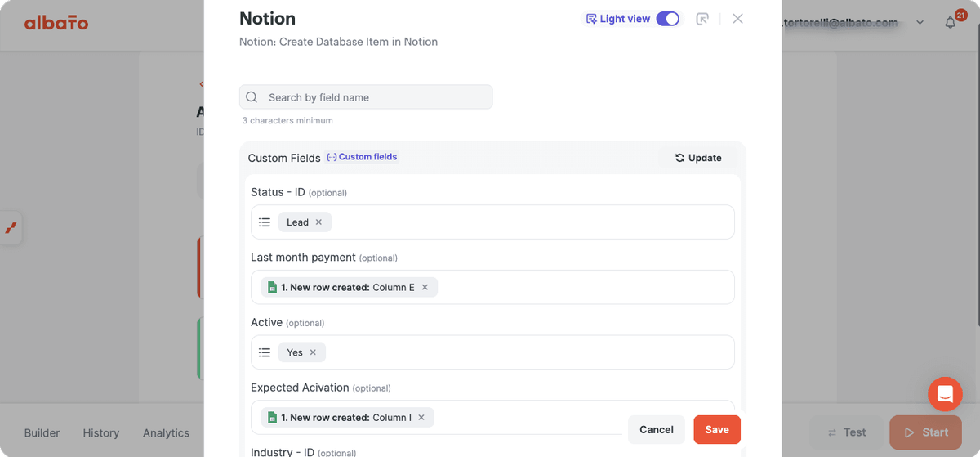The width and height of the screenshot is (980, 457).
Task: Remove the Lead tag
Action: 318,222
